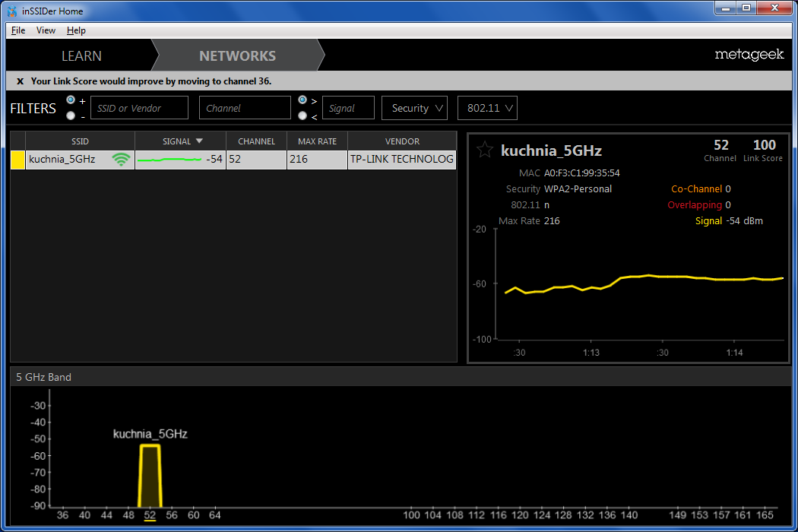Image resolution: width=798 pixels, height=532 pixels.
Task: Star the kuchnia_5GHz network as favorite
Action: click(484, 150)
